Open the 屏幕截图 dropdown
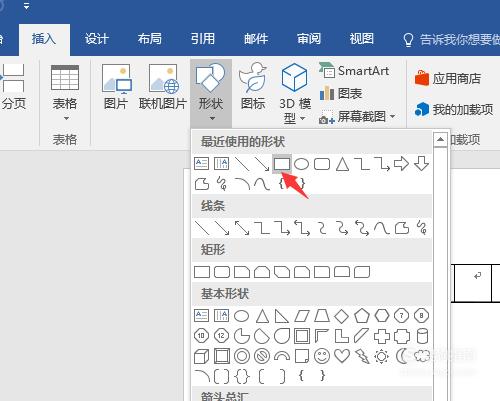This screenshot has width=500, height=401. click(357, 117)
